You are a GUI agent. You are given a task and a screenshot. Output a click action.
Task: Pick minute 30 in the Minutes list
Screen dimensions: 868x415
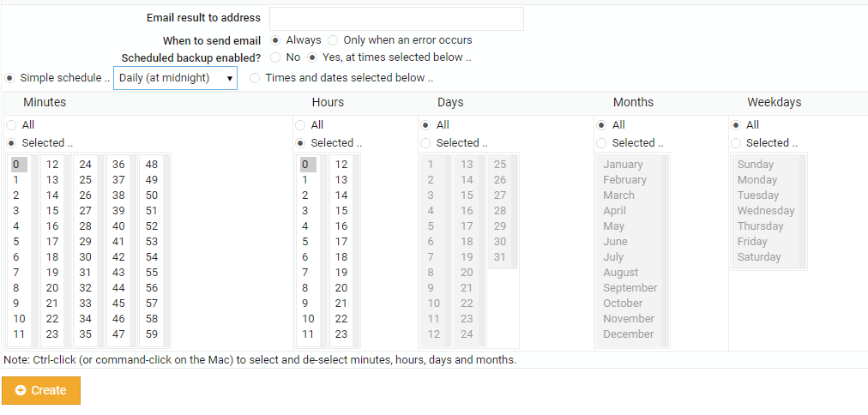(86, 257)
